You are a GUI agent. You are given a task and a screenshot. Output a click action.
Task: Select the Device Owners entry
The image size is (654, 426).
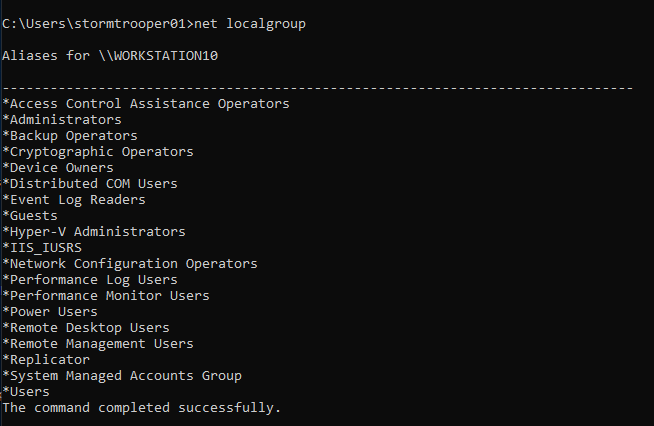click(x=58, y=168)
